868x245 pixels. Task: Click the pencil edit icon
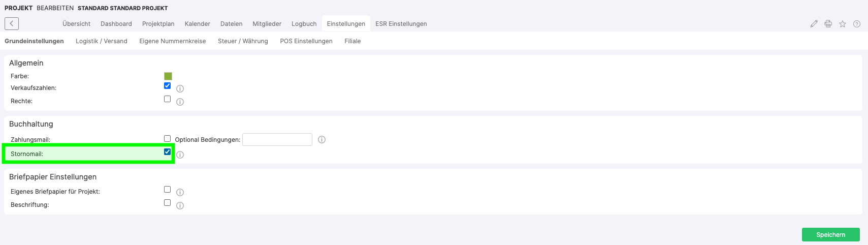click(814, 24)
